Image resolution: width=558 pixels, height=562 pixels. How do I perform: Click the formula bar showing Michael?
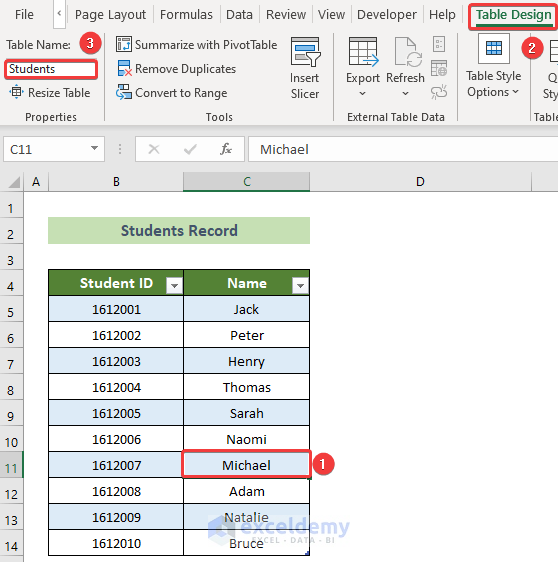[x=403, y=149]
